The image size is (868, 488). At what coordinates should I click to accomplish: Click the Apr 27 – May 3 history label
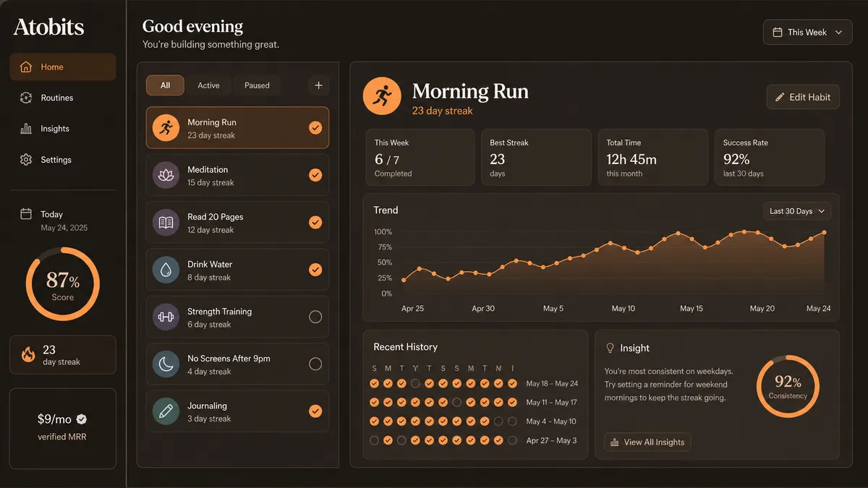[551, 440]
